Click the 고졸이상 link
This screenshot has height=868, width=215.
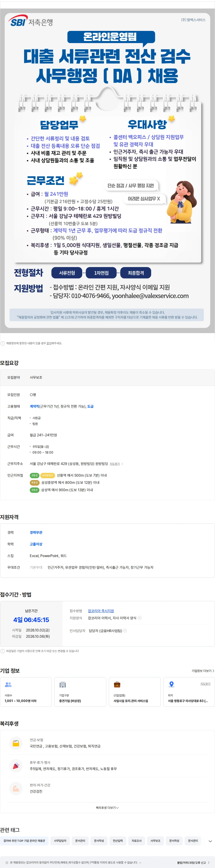pyautogui.click(x=36, y=544)
